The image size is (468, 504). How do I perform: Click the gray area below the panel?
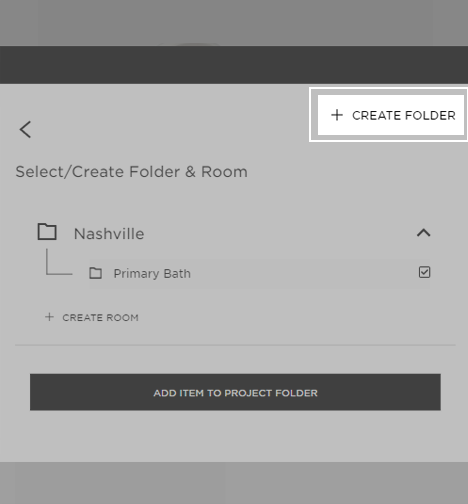[x=234, y=483]
